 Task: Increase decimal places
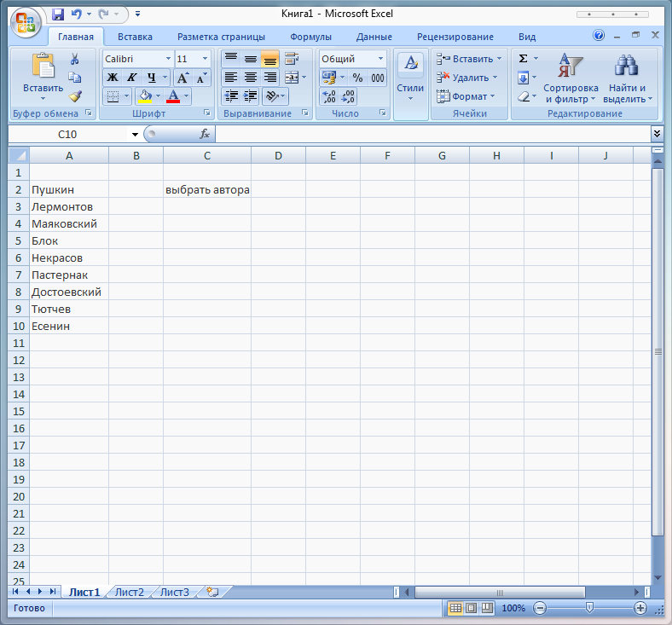329,96
